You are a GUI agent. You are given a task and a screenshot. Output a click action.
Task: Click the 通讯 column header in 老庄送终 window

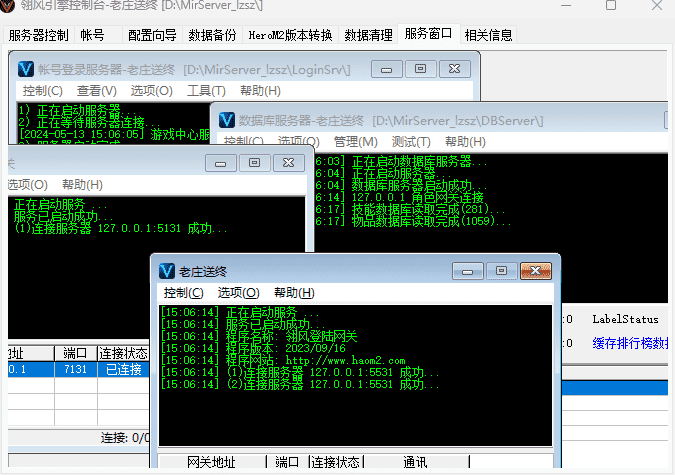tap(415, 462)
